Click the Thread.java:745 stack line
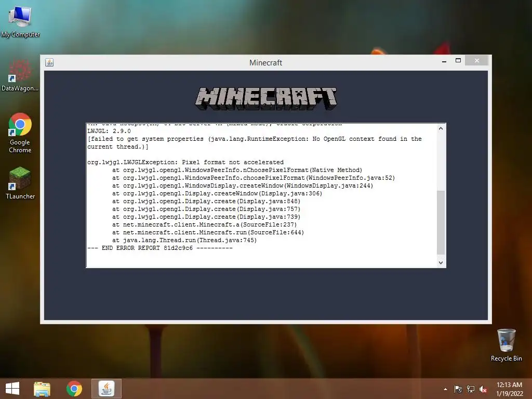Image resolution: width=532 pixels, height=399 pixels. point(184,240)
